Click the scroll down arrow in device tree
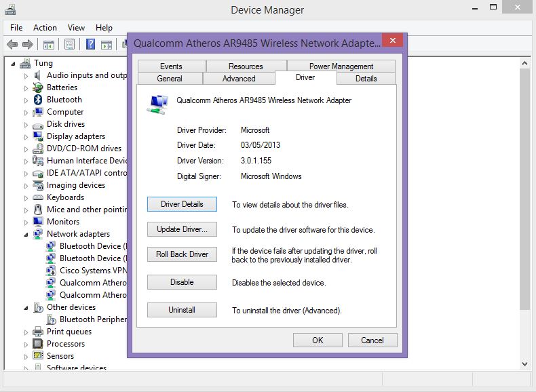Viewport: 536px width, 392px height. tap(524, 364)
